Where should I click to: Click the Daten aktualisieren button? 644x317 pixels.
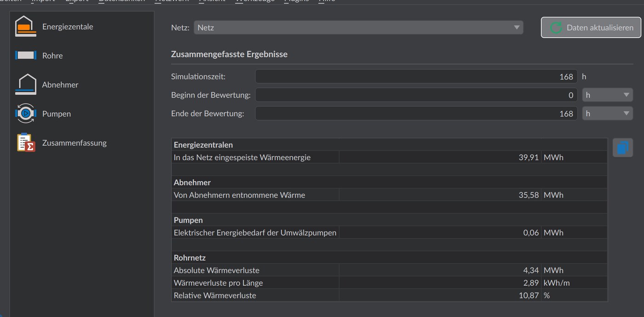591,28
